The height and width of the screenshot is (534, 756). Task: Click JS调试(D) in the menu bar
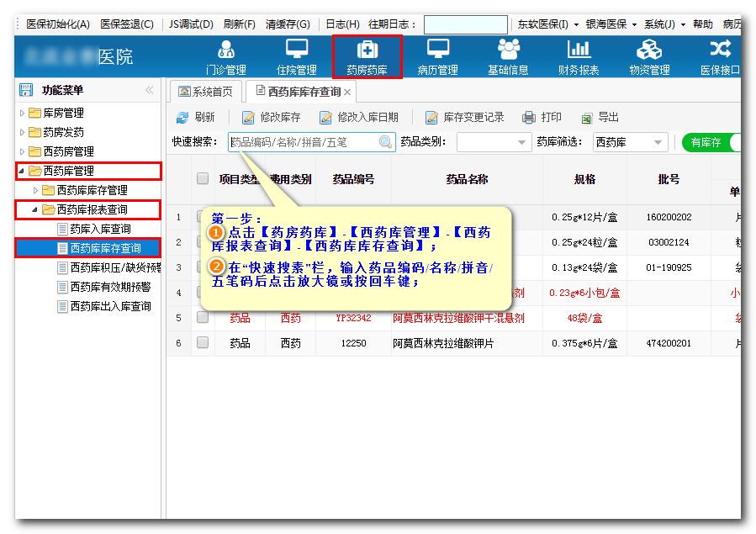point(191,24)
